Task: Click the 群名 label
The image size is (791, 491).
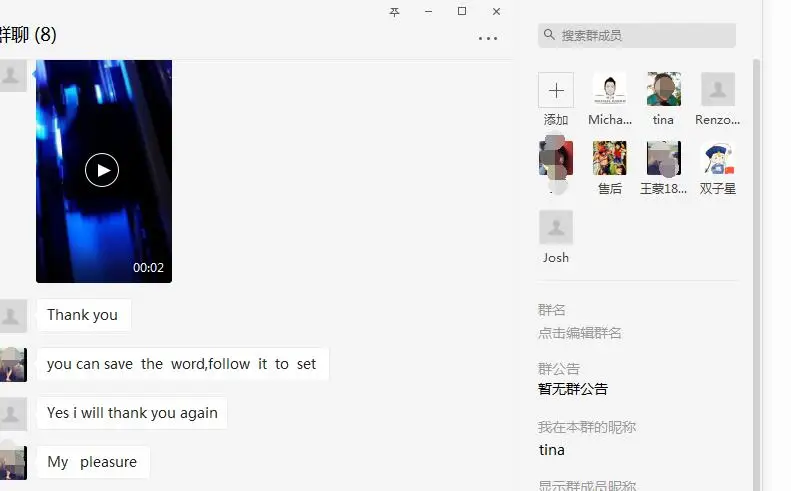Action: pos(551,309)
